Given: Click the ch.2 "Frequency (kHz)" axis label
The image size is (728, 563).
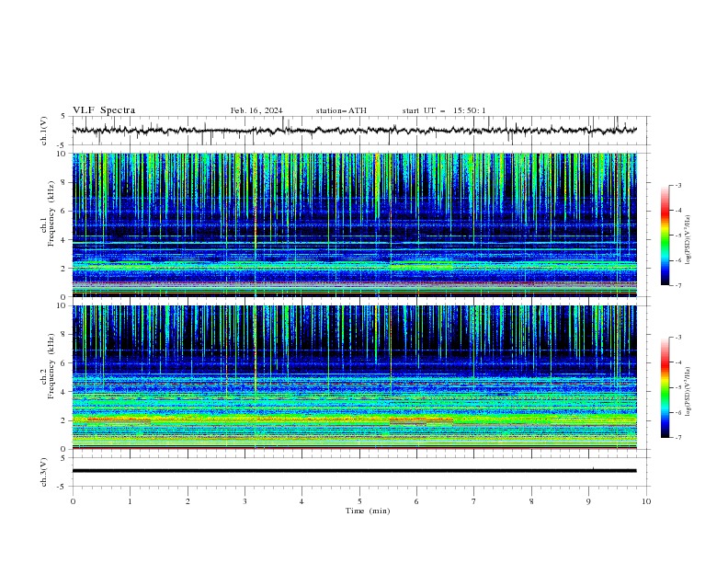Looking at the screenshot, I should [x=51, y=366].
